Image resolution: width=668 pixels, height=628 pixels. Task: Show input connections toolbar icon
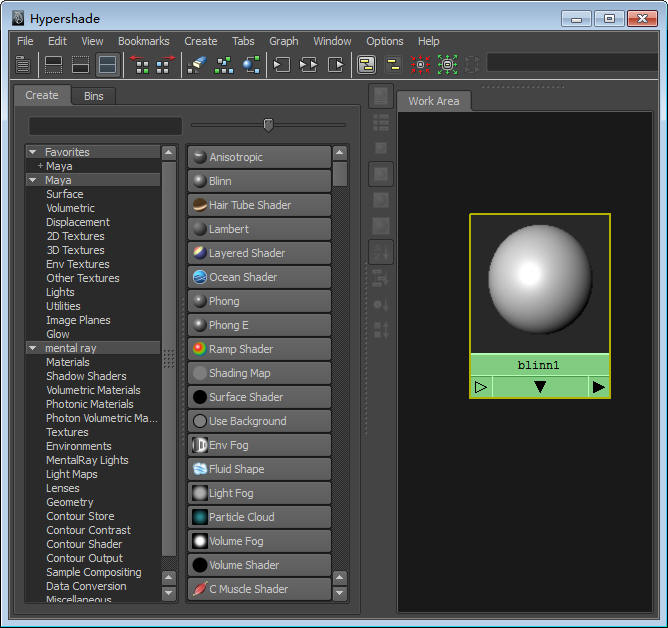[x=282, y=65]
